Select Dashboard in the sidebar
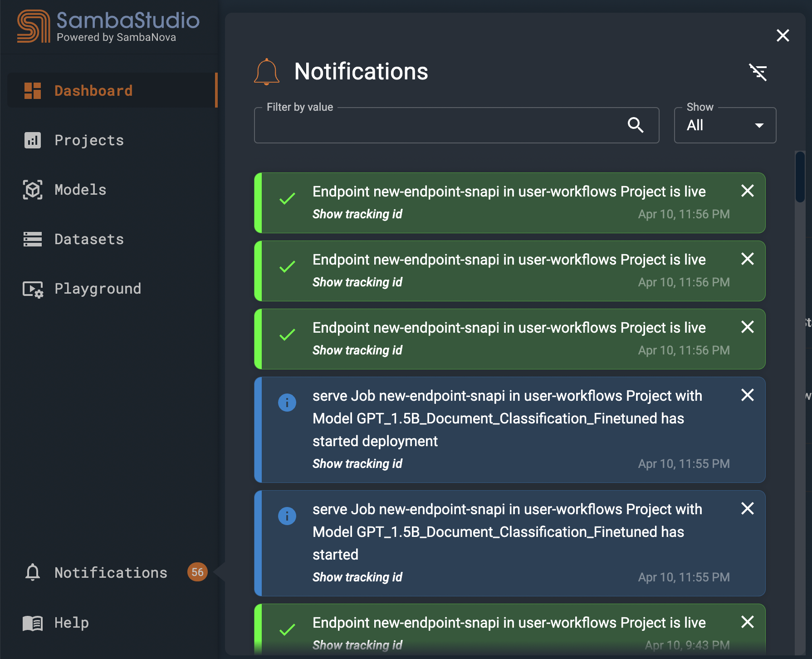The width and height of the screenshot is (812, 659). [93, 90]
